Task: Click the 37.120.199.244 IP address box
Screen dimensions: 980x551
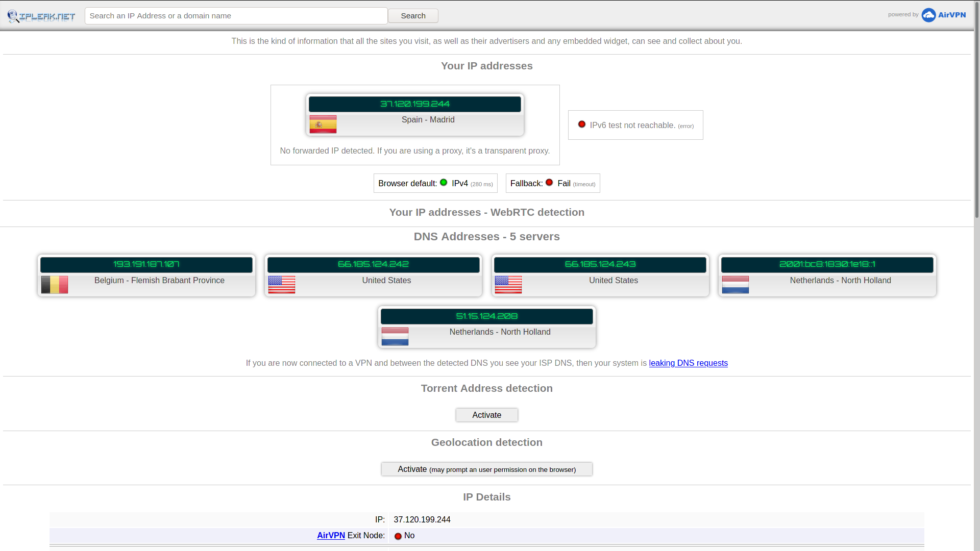Action: (x=414, y=104)
